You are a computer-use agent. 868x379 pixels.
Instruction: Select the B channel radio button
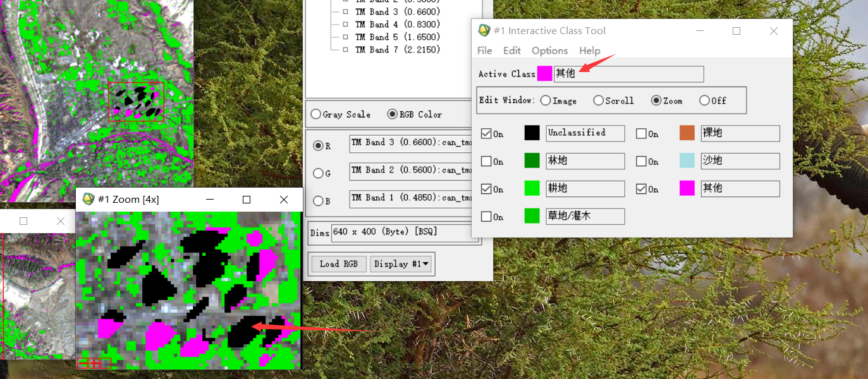(318, 201)
